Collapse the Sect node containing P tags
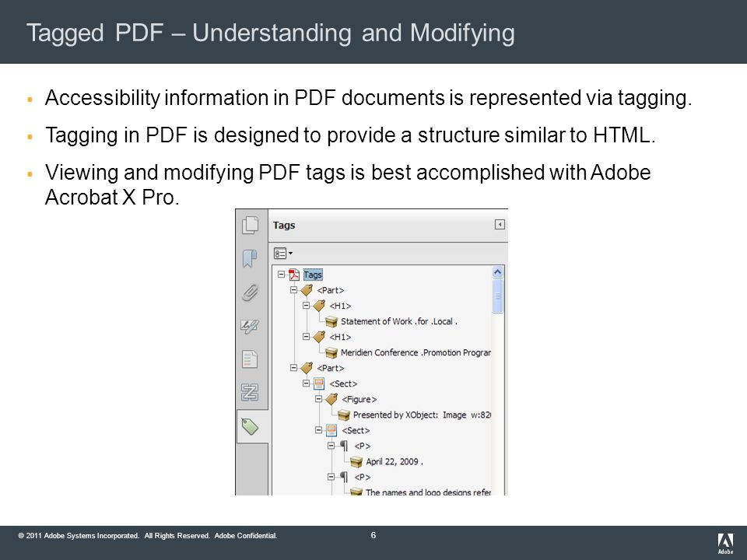The width and height of the screenshot is (747, 560). coord(318,430)
